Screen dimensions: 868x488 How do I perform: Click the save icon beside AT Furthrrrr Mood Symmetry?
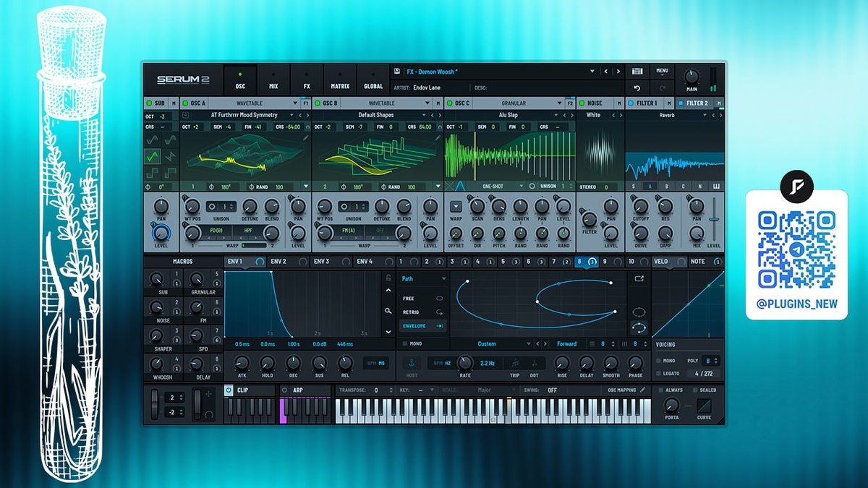(185, 115)
